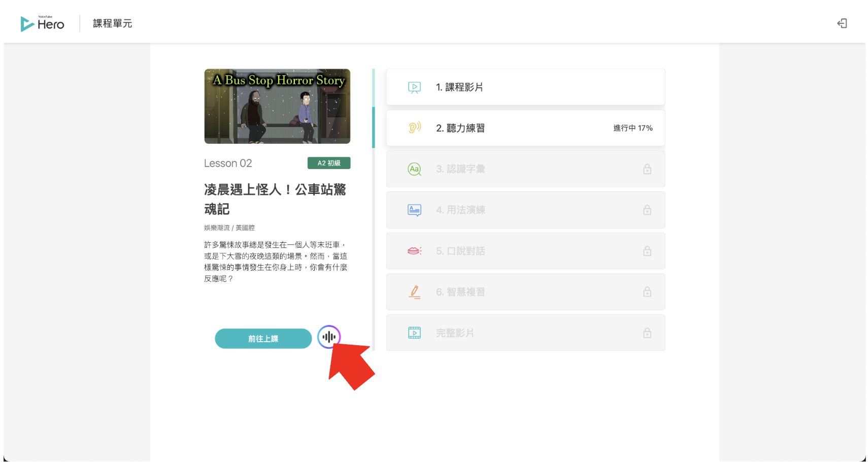Click the video presentation icon for 課程影片
The image size is (868, 462).
pos(414,87)
